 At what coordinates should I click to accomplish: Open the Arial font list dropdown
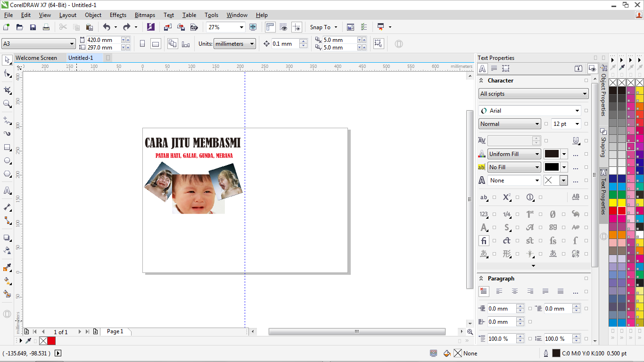[577, 111]
